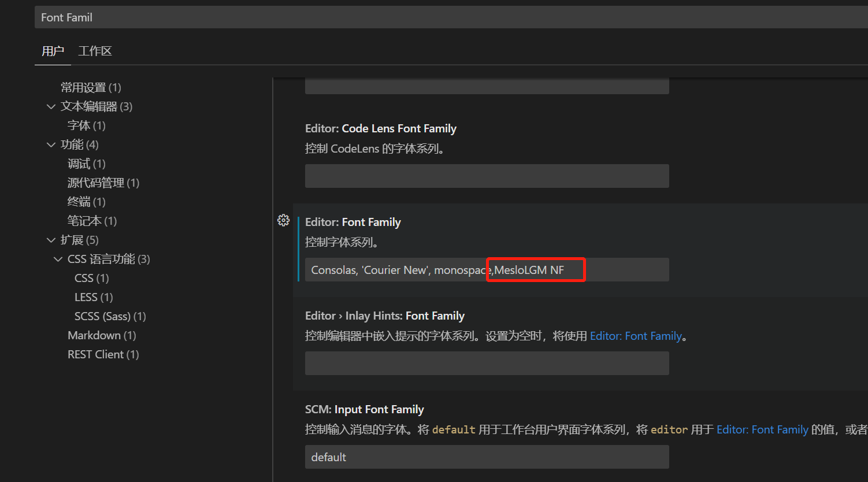The height and width of the screenshot is (482, 868).
Task: Collapse the 功能 tree section
Action: click(x=51, y=144)
